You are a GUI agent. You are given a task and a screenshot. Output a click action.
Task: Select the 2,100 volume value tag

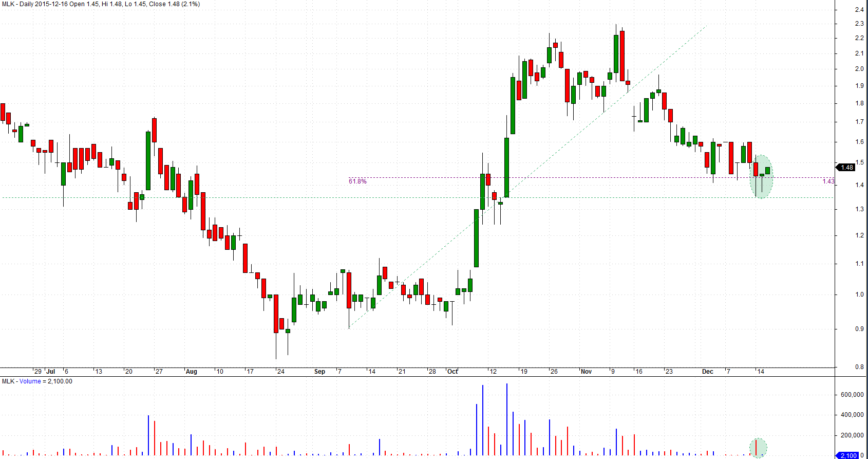(x=847, y=455)
